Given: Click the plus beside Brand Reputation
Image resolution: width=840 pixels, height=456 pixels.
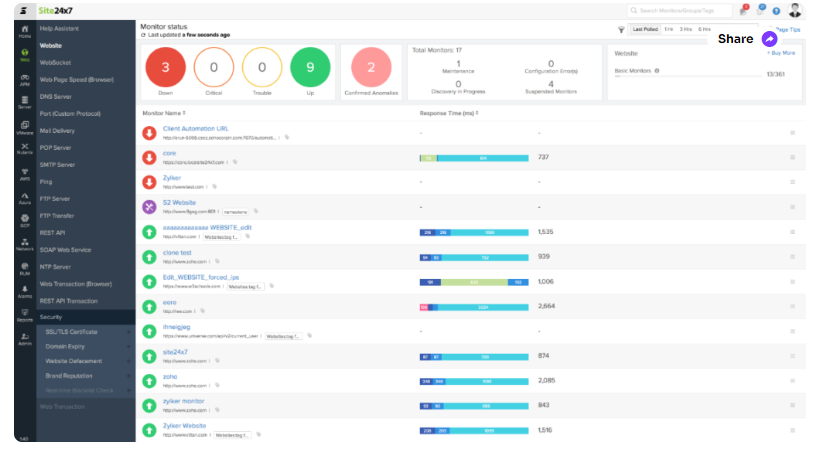Looking at the screenshot, I should pos(129,376).
